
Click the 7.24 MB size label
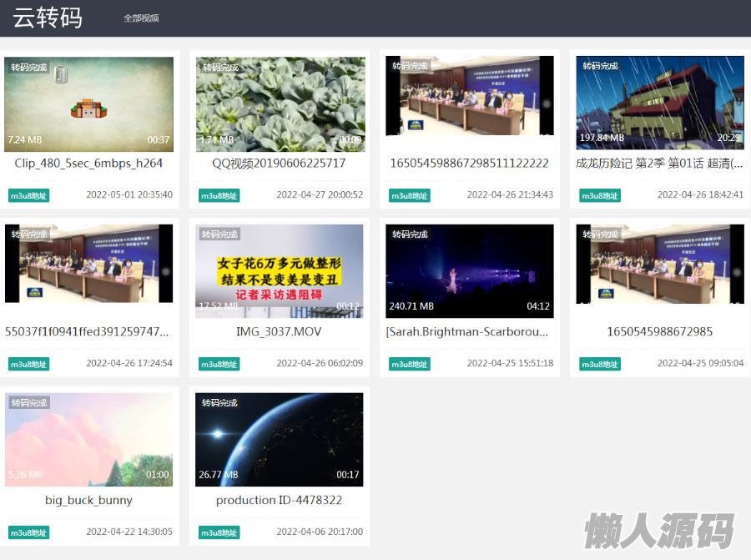coord(25,140)
